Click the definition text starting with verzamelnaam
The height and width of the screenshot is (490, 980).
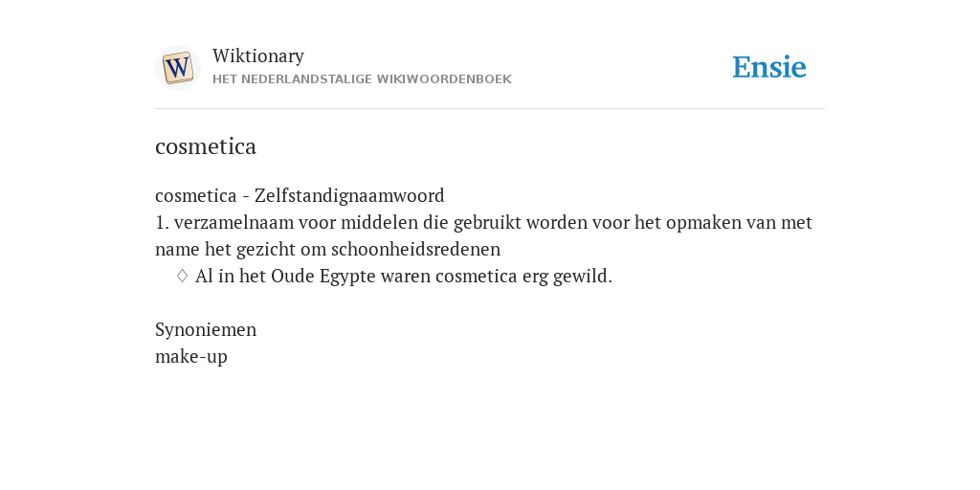point(483,235)
